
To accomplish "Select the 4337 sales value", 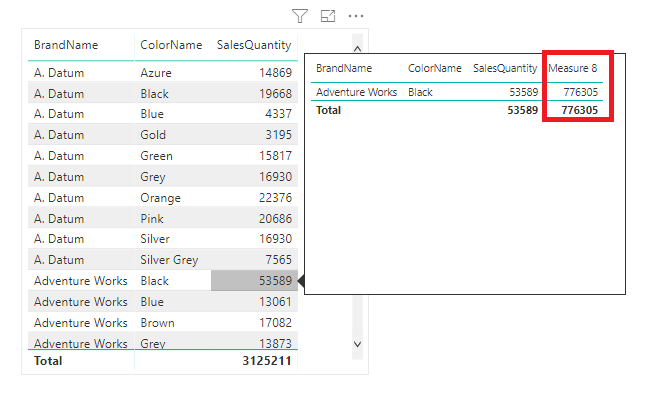I will click(279, 114).
